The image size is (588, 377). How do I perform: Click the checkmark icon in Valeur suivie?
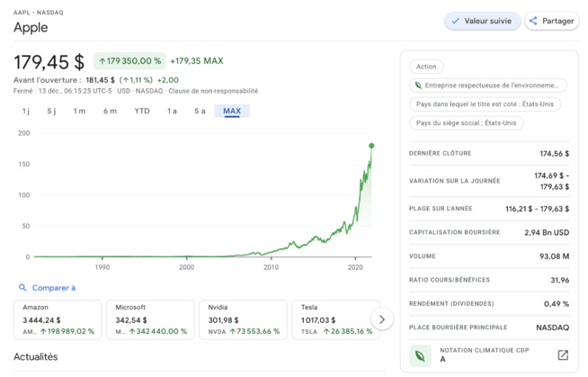coord(455,21)
